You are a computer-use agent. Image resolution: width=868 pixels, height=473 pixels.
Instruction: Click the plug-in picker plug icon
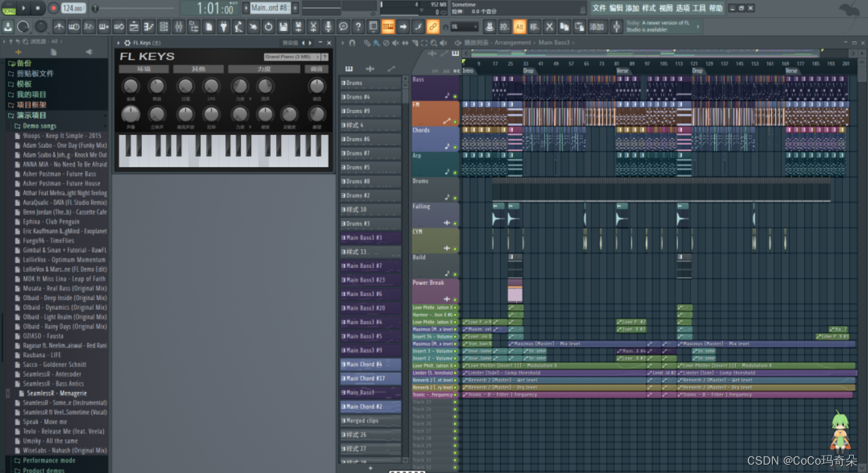point(224,27)
